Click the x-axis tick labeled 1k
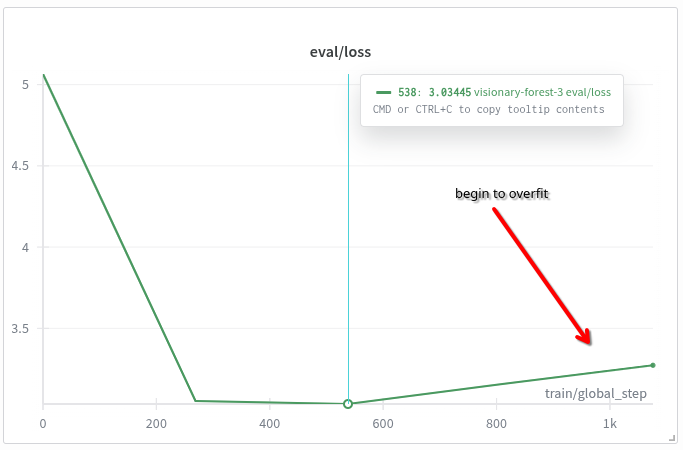Screen dimensions: 683x450 pyautogui.click(x=609, y=424)
